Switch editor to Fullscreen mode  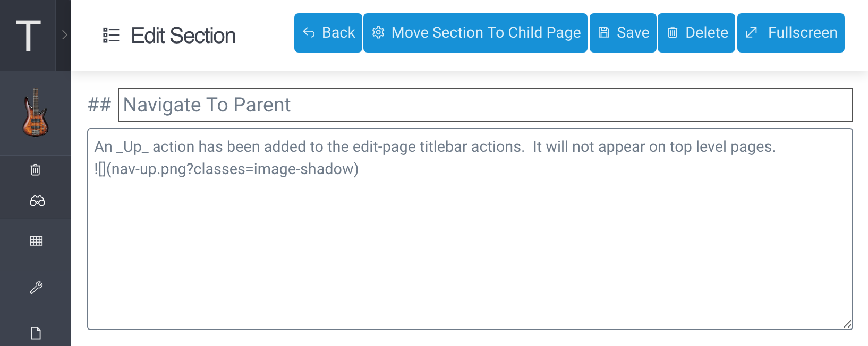pyautogui.click(x=791, y=33)
